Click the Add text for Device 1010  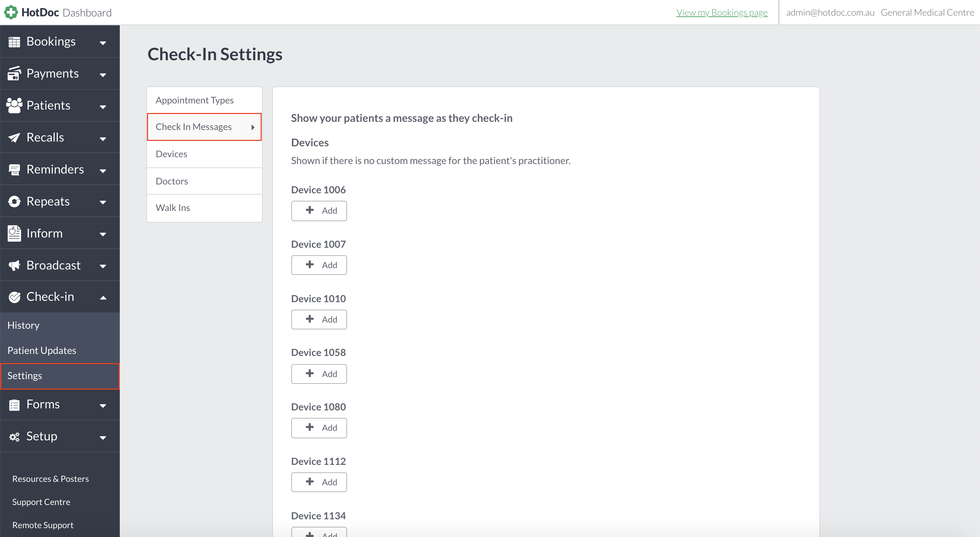tap(329, 320)
